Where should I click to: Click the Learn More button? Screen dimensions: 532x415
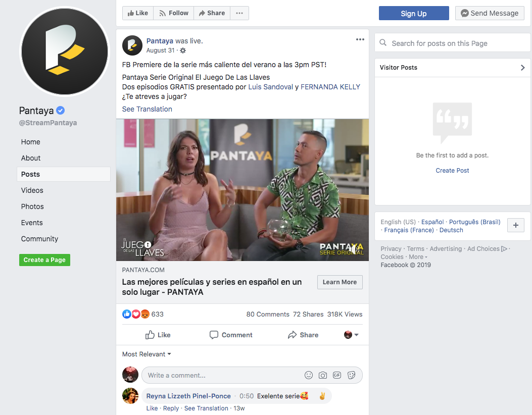(340, 282)
